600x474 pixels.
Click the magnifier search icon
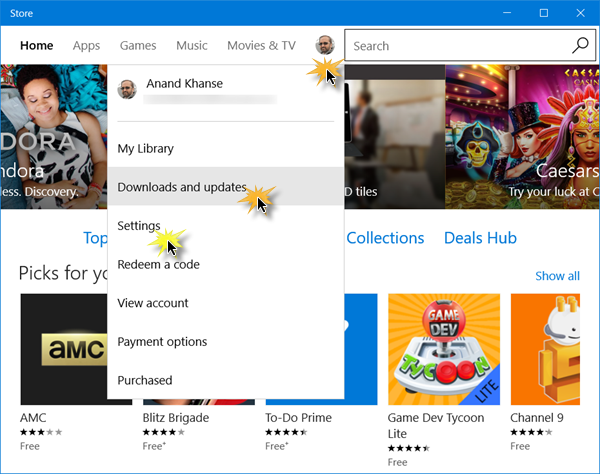point(580,46)
